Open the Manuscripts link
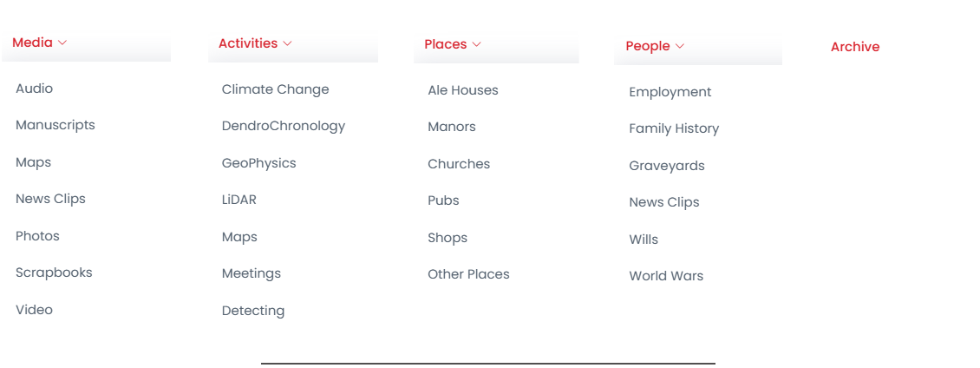This screenshot has width=980, height=368. click(55, 125)
